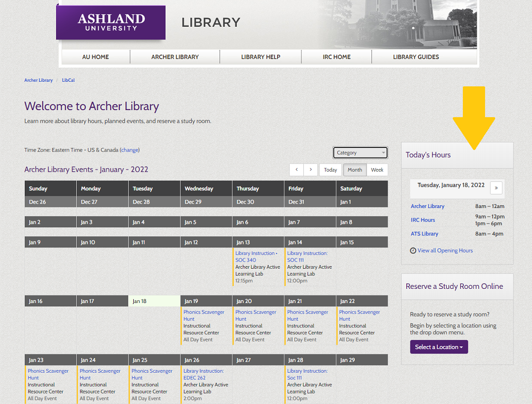Open Library Instruction SOC 111 event on Jan 14

click(307, 257)
